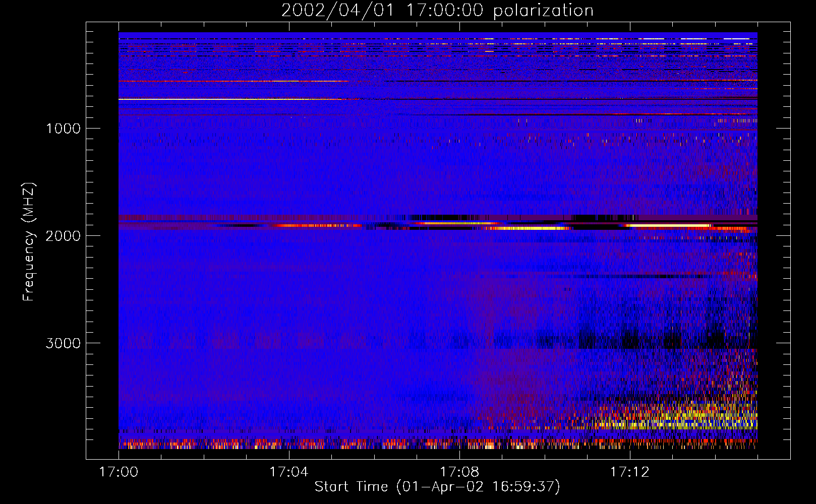
Task: Select the 'Frequency (MHZ)' y-axis label
Action: (x=29, y=242)
